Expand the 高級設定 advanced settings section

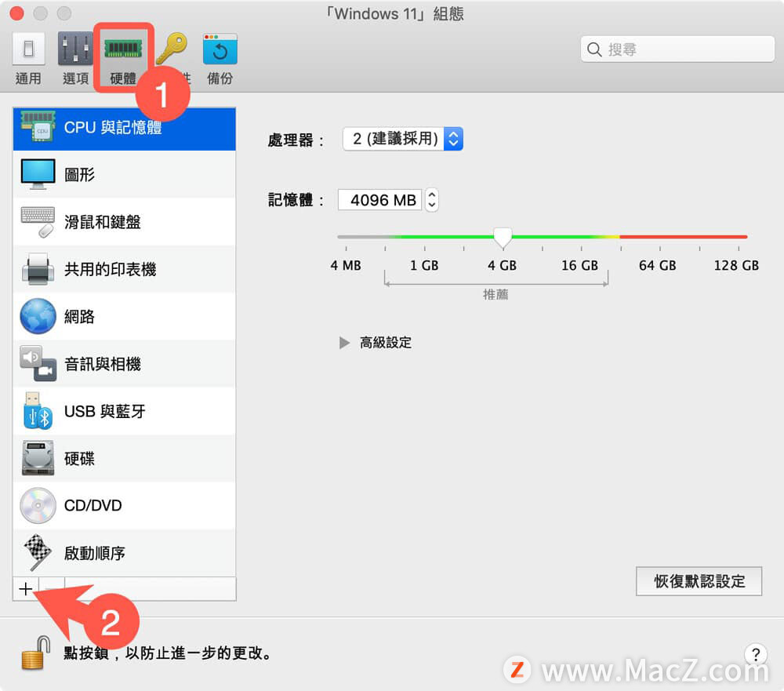344,343
